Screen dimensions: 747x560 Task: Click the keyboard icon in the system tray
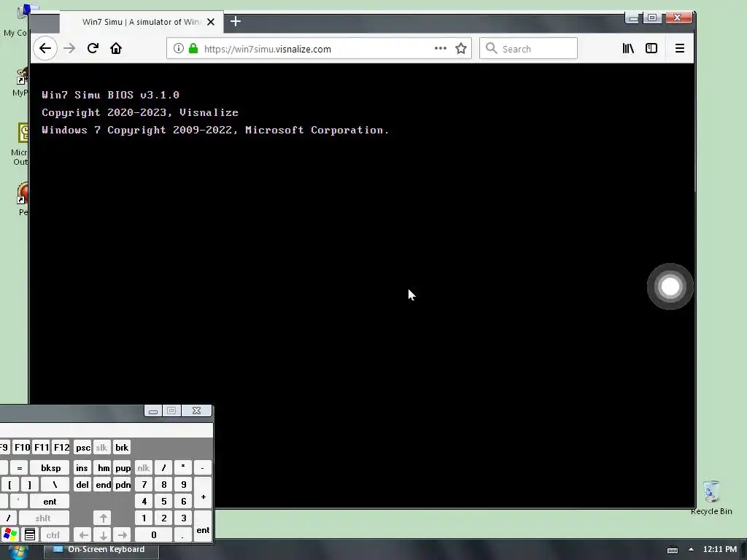[673, 550]
